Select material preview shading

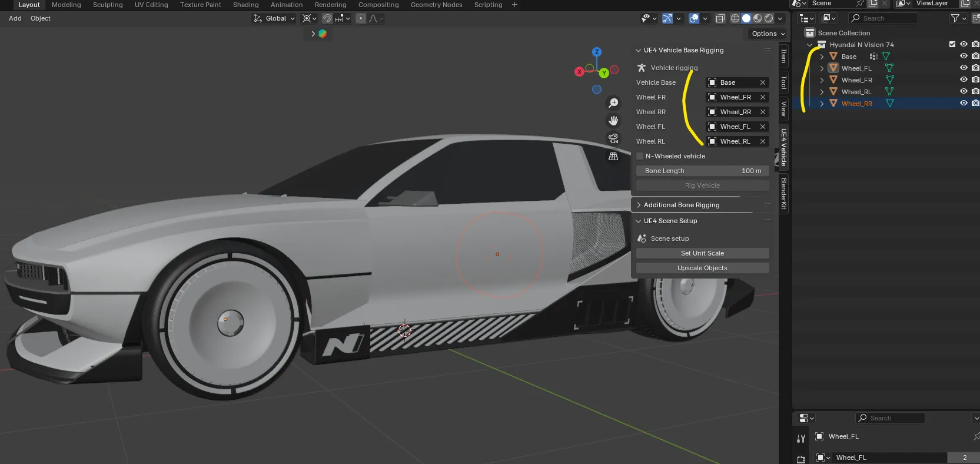[758, 18]
